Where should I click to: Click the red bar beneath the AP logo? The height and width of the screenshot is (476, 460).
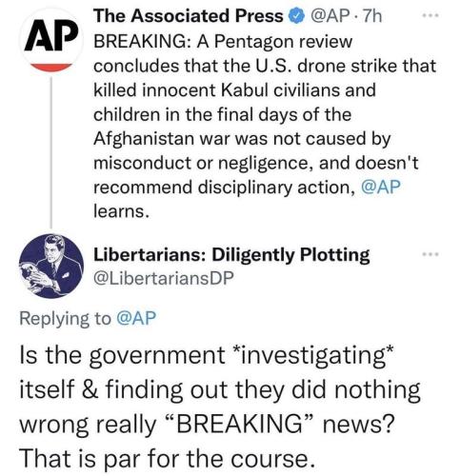coord(50,68)
